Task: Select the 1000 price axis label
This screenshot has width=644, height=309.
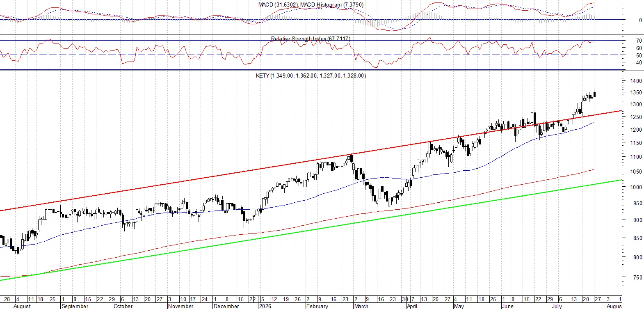Action: (x=636, y=187)
